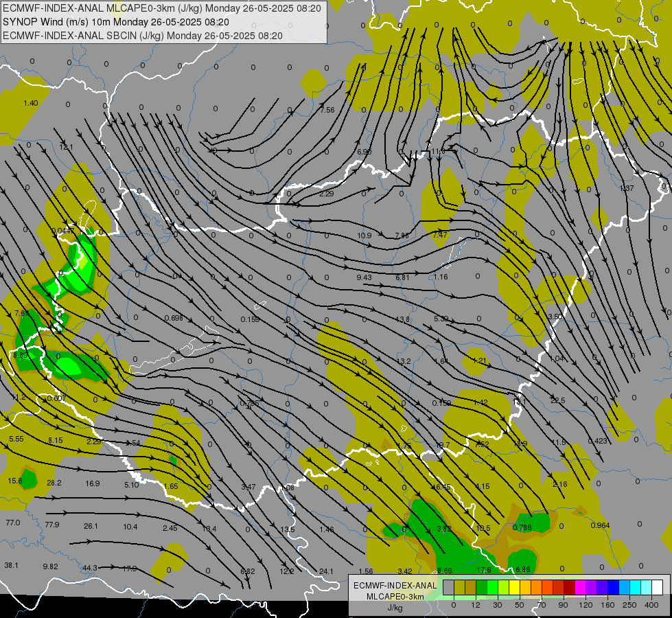672x618 pixels.
Task: Select the grid value '0.423'
Action: (597, 441)
